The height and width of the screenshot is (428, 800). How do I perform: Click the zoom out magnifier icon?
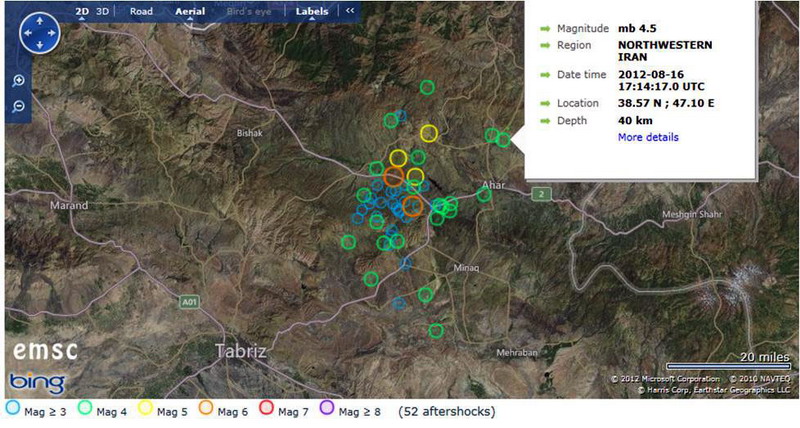click(x=19, y=106)
